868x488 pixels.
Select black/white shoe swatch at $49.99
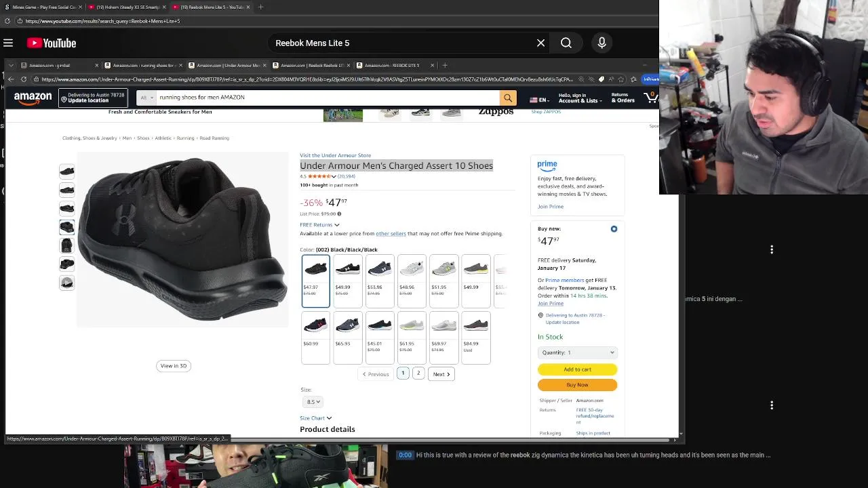pyautogui.click(x=348, y=281)
